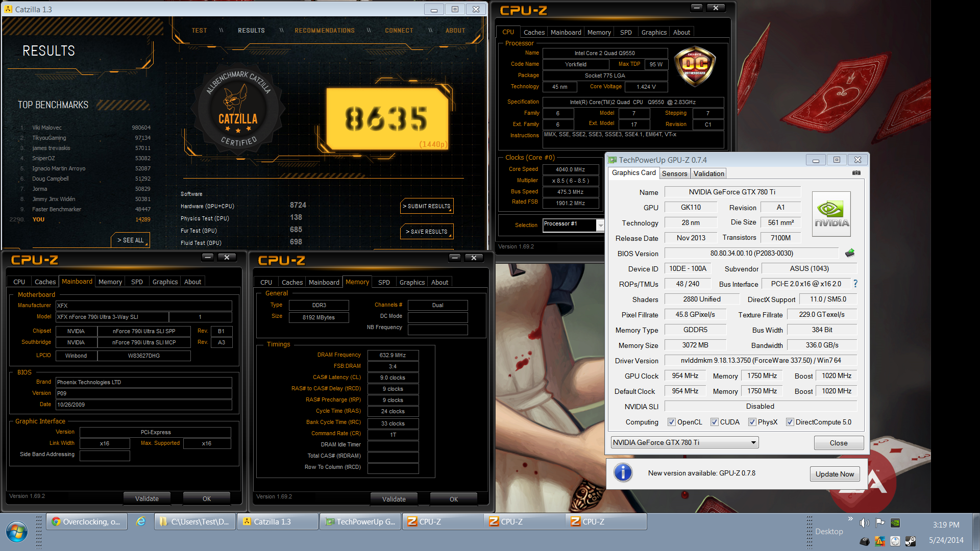
Task: Click the Steam tray icon
Action: click(x=911, y=541)
